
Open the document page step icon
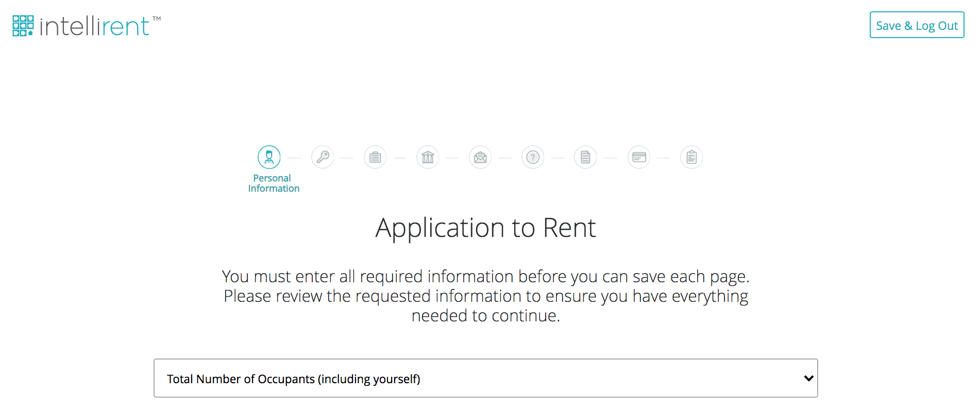585,157
